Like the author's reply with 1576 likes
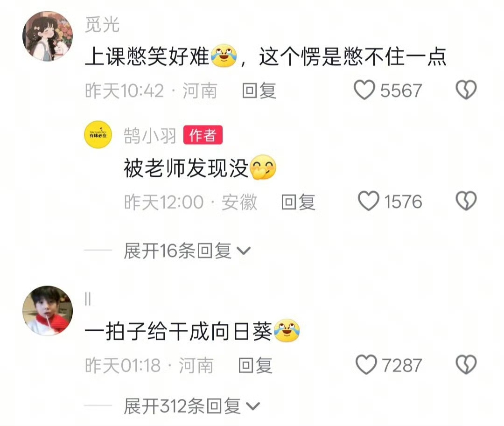 click(x=369, y=201)
